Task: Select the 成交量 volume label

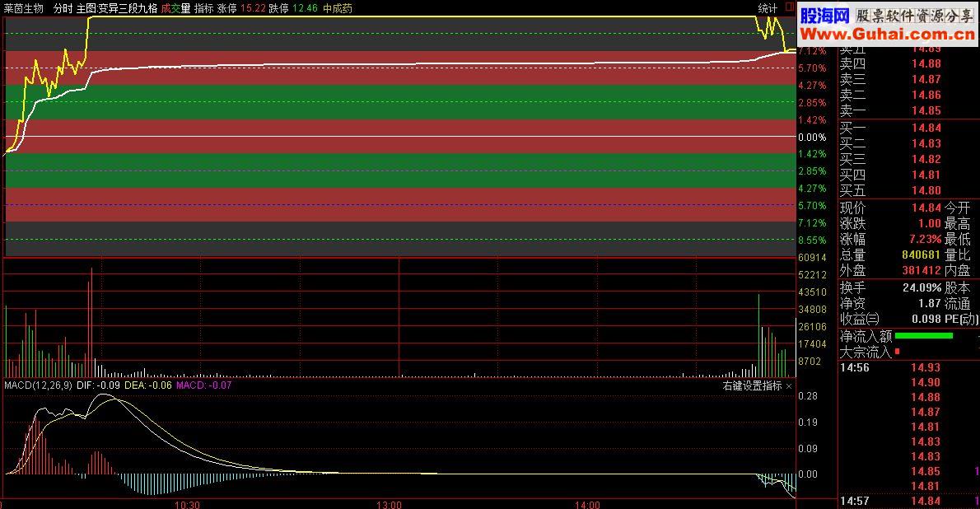Action: tap(175, 8)
